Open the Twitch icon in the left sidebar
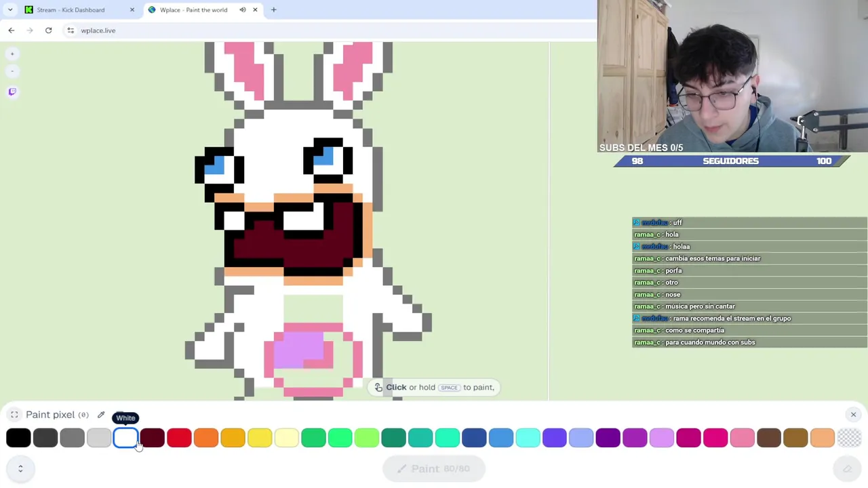868x488 pixels. click(12, 91)
